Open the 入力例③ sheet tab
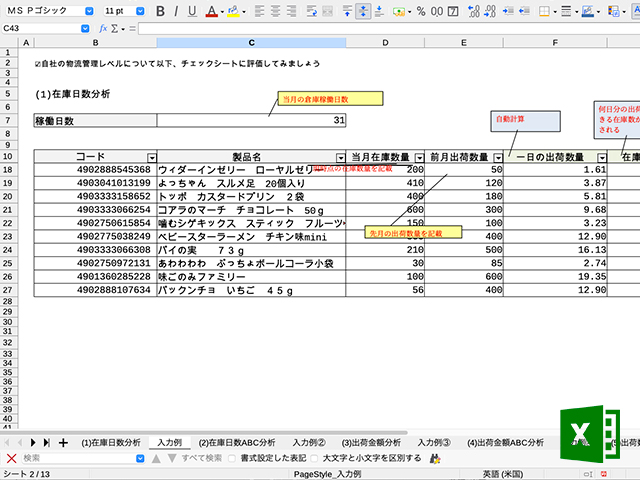 [x=434, y=442]
